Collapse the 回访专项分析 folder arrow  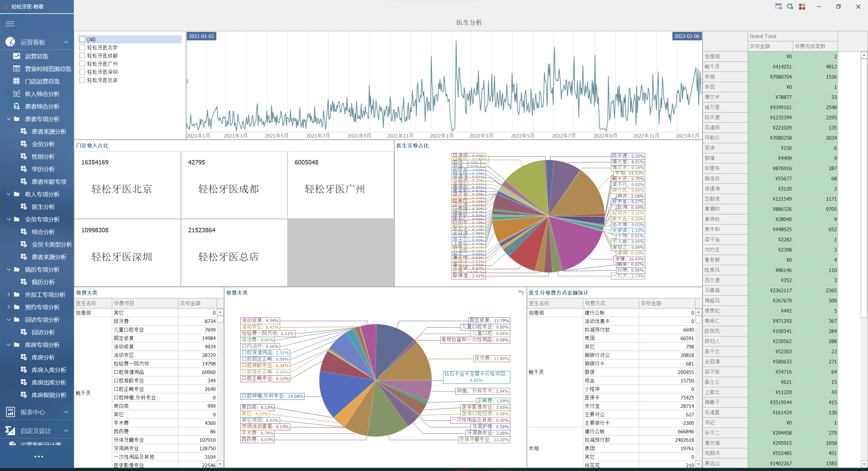pos(9,319)
